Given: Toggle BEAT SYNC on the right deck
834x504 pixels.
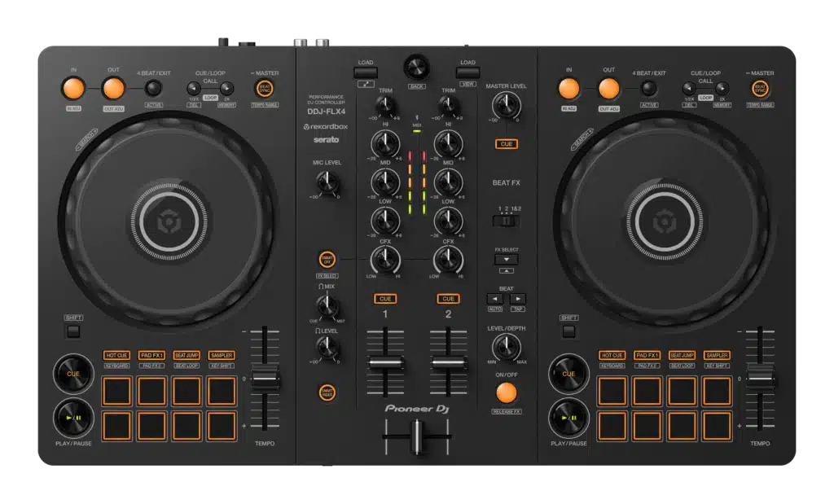Looking at the screenshot, I should pyautogui.click(x=760, y=88).
